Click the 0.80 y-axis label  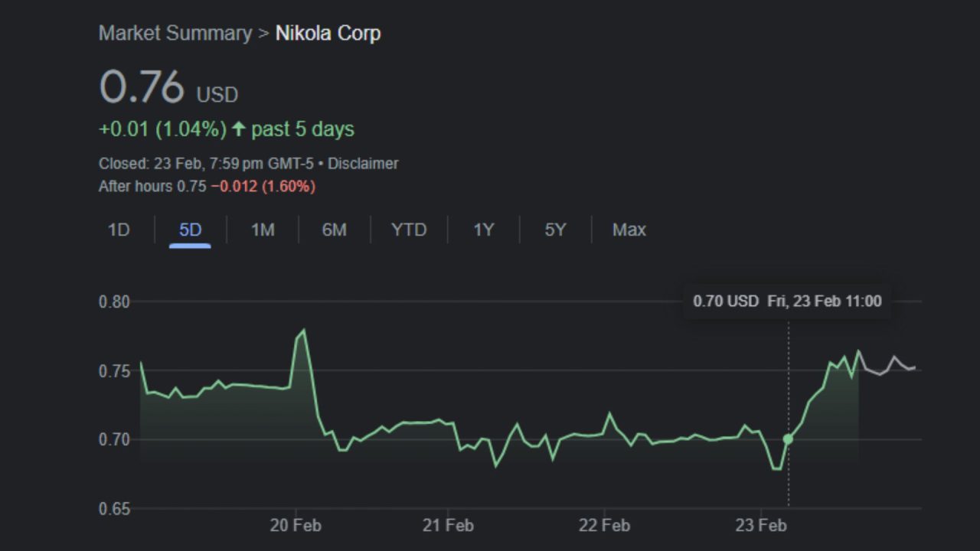click(x=114, y=302)
